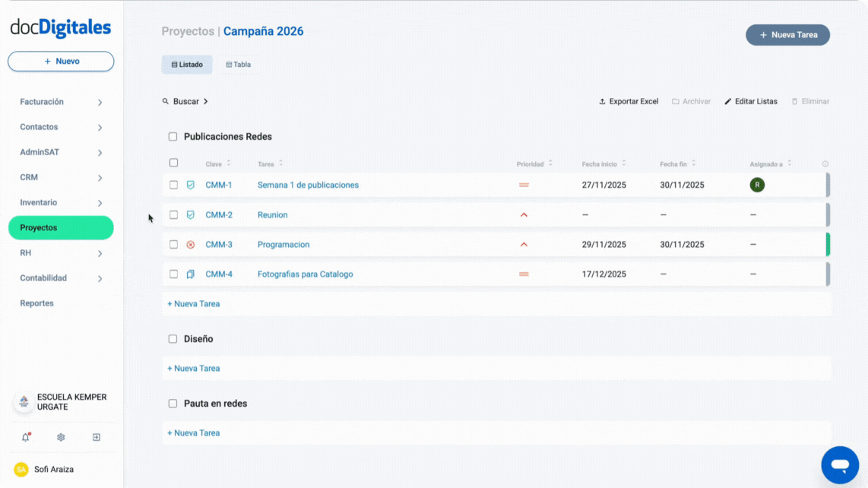This screenshot has height=488, width=868.
Task: Click the Nueva Tarea button at top right
Action: [787, 34]
